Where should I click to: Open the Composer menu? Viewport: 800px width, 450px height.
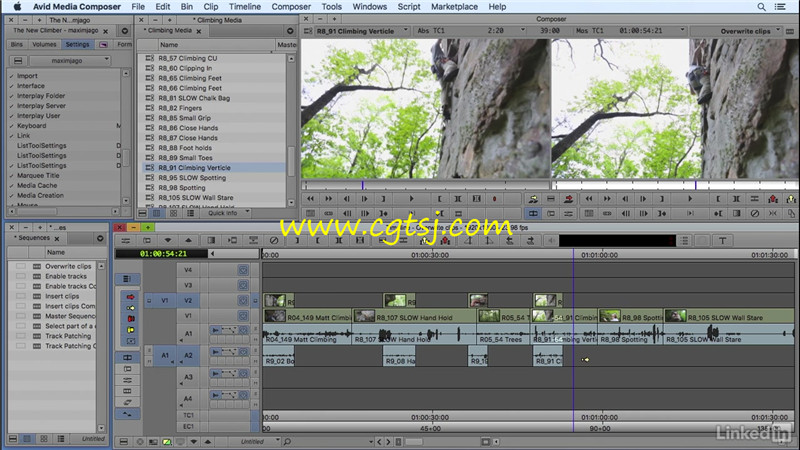tap(291, 7)
